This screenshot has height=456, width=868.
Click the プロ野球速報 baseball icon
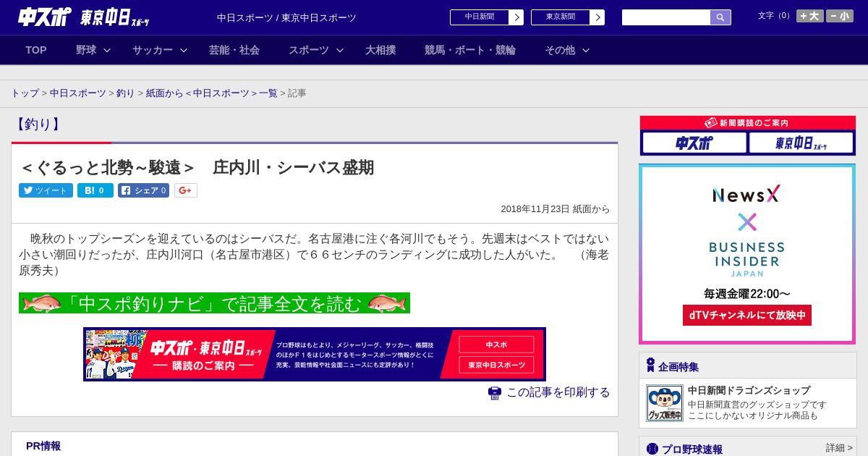pyautogui.click(x=652, y=449)
